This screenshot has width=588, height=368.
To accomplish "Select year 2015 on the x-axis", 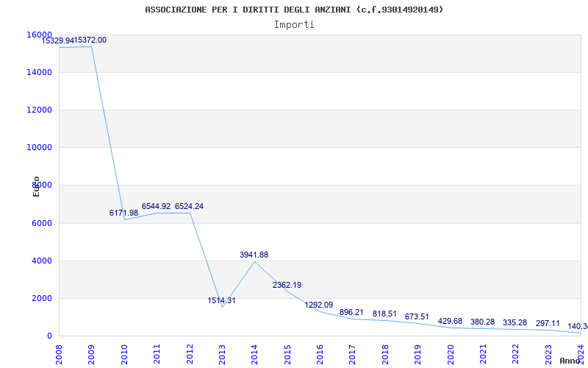I will coord(287,354).
